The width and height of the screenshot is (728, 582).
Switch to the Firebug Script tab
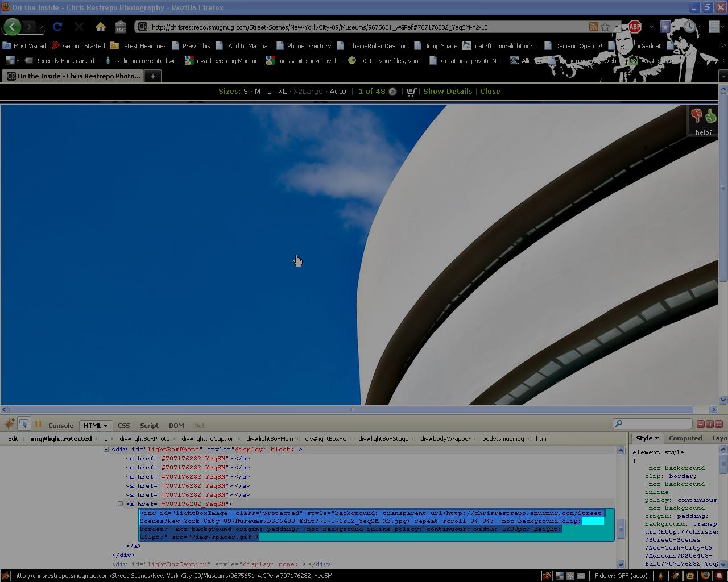click(x=149, y=426)
